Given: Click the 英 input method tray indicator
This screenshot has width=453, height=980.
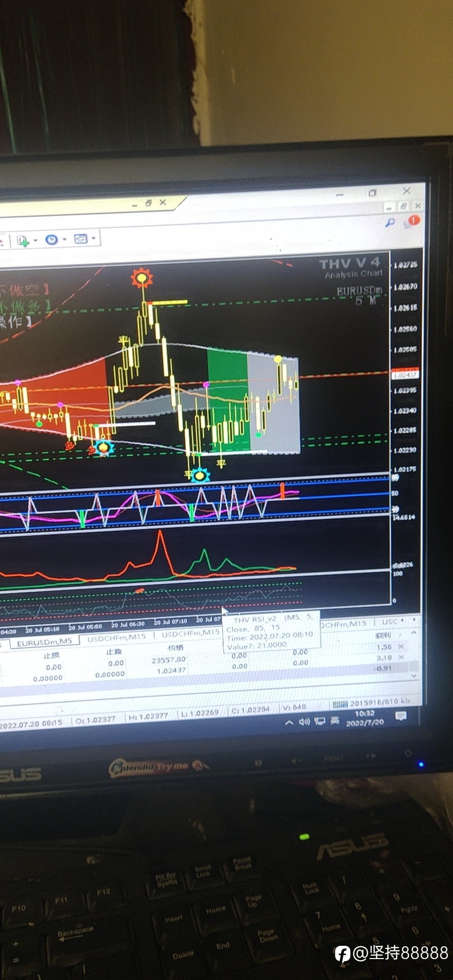Looking at the screenshot, I should (335, 720).
